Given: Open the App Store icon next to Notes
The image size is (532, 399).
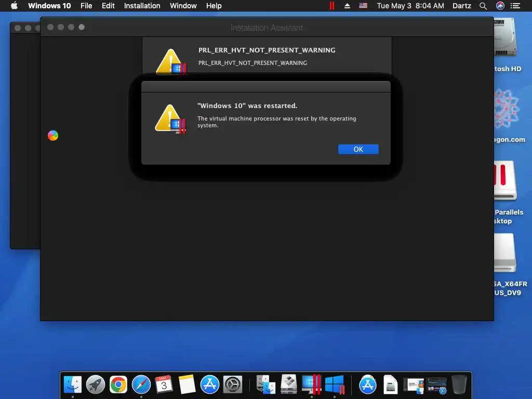Looking at the screenshot, I should point(210,384).
